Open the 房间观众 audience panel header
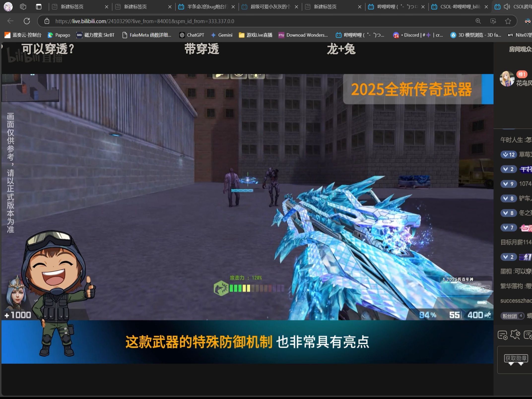This screenshot has width=532, height=399. [520, 49]
